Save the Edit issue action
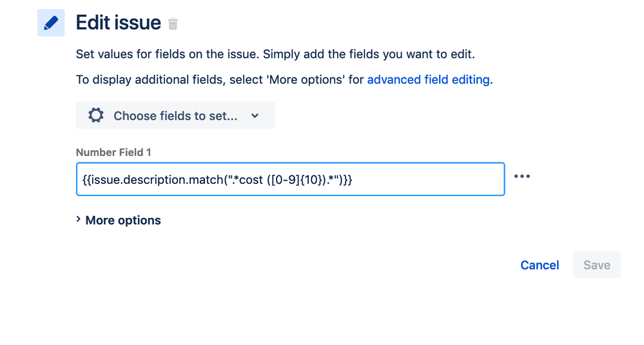The width and height of the screenshot is (644, 345). pyautogui.click(x=597, y=265)
